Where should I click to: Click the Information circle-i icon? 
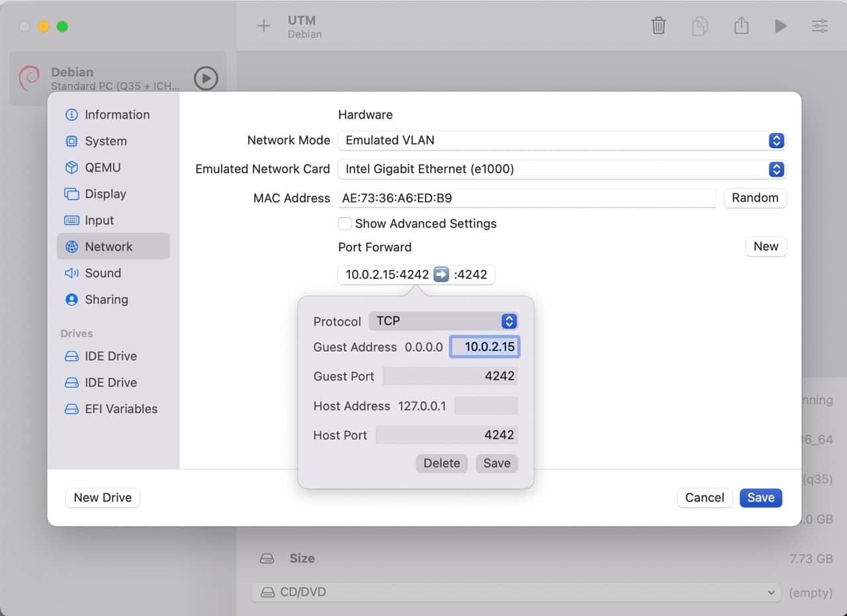71,114
